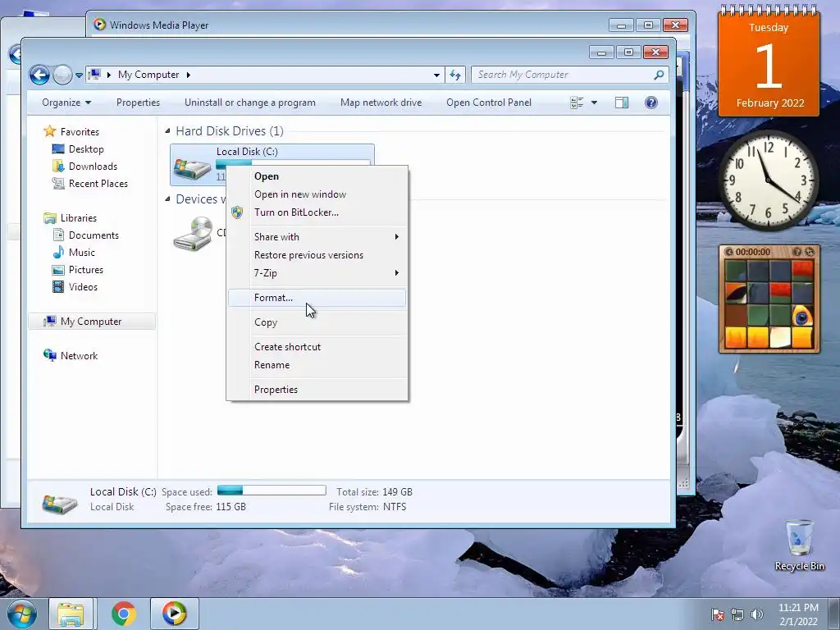840x630 pixels.
Task: Click the network tray icon
Action: click(737, 614)
